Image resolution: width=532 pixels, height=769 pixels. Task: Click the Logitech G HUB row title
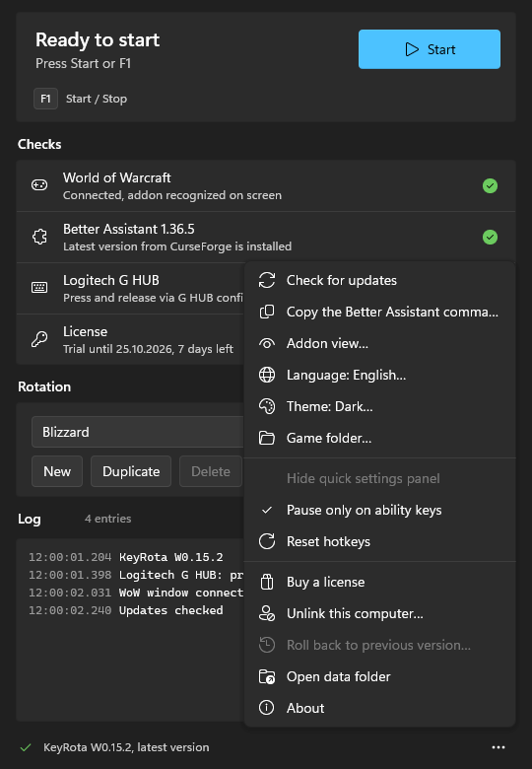point(111,280)
